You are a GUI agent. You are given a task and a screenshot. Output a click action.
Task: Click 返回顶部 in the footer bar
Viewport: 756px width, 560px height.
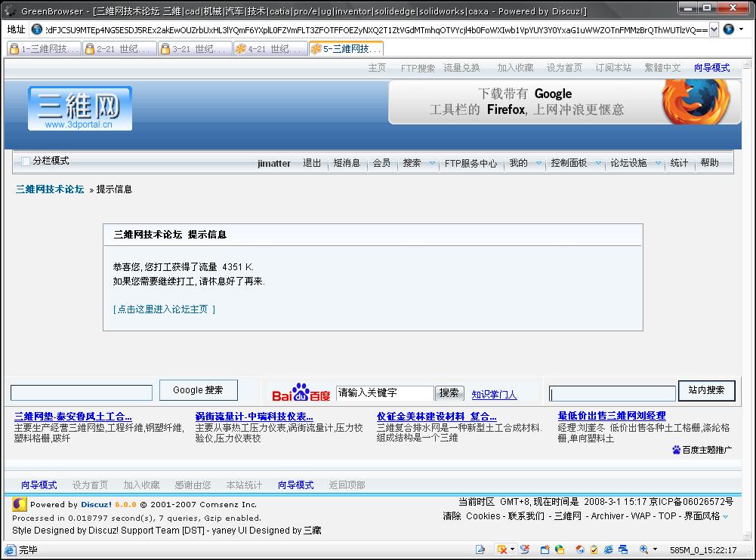347,485
